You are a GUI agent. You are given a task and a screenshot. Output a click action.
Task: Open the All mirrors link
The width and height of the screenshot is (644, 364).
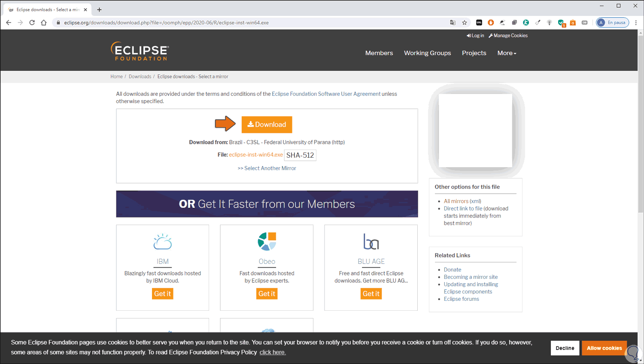tap(456, 201)
